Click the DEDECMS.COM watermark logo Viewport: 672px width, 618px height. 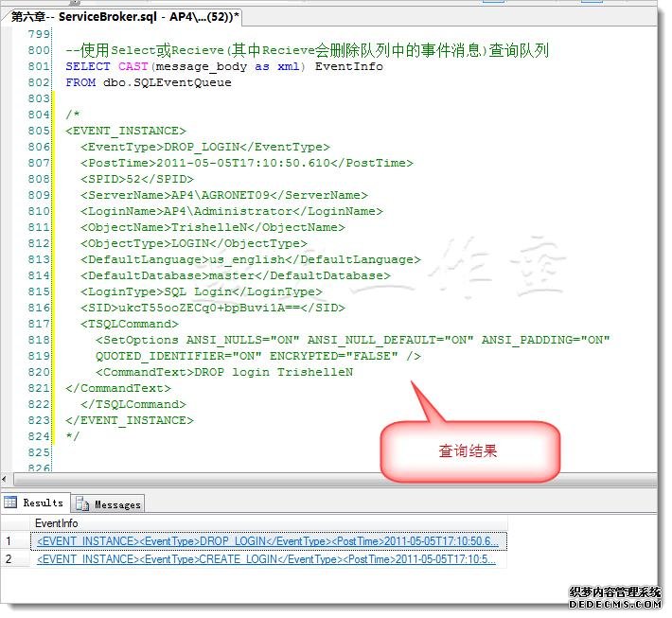pos(613,598)
